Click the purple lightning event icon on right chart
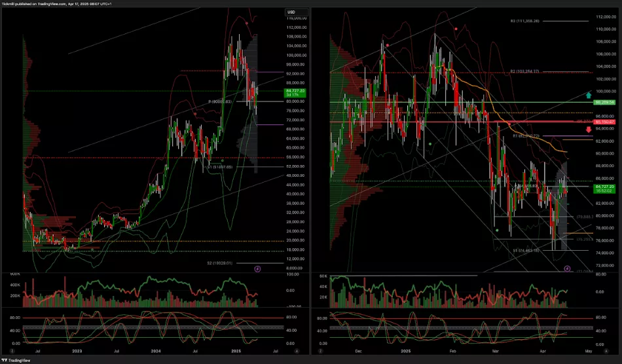The width and height of the screenshot is (622, 364). click(x=567, y=268)
